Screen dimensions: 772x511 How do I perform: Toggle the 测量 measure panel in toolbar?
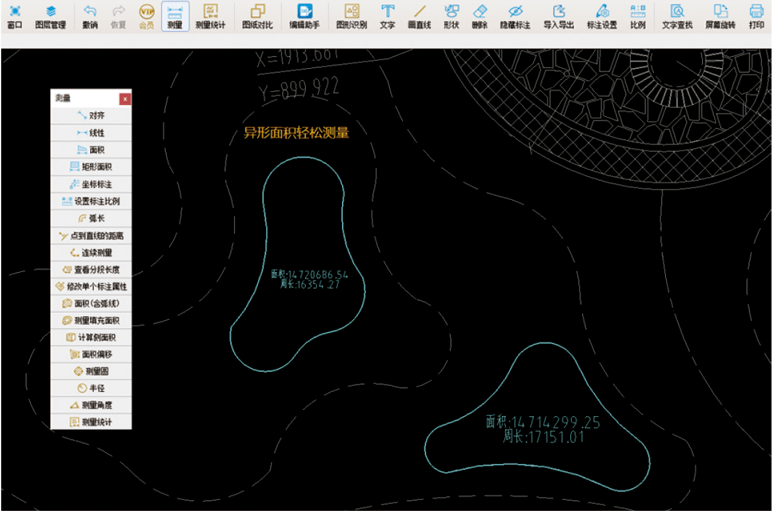coord(174,16)
